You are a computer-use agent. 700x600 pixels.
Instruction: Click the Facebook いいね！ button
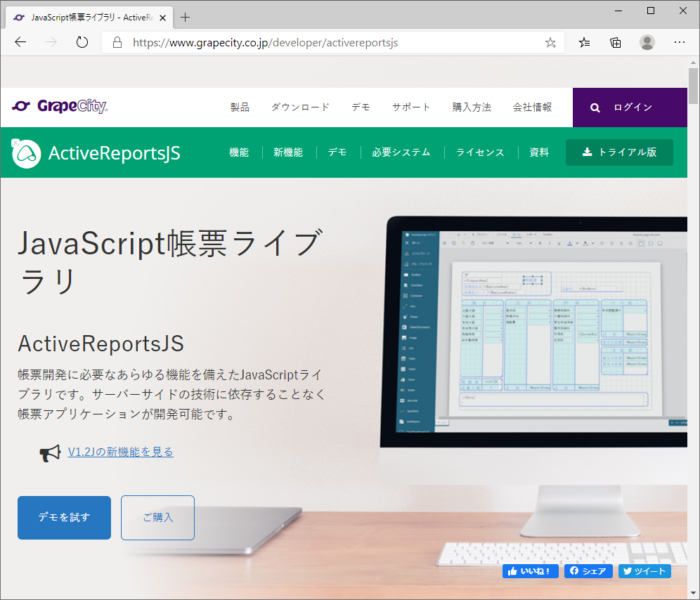tap(531, 571)
